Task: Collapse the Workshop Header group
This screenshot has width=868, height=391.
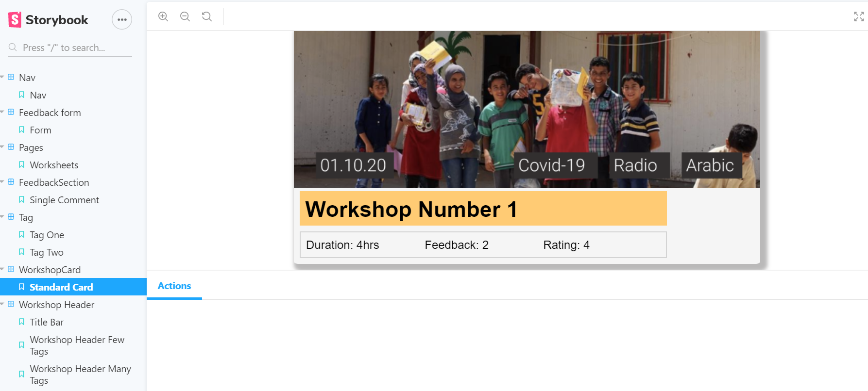Action: [x=2, y=304]
